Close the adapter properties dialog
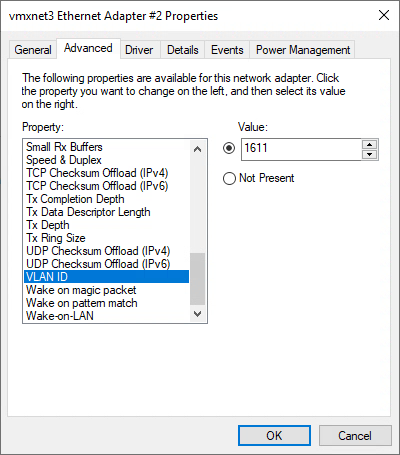This screenshot has width=400, height=455. (384, 15)
